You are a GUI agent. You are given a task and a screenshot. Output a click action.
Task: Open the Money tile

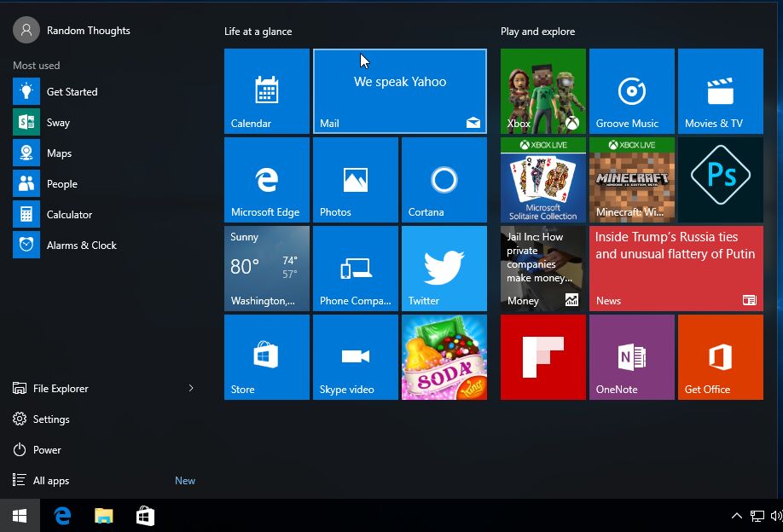pos(542,269)
